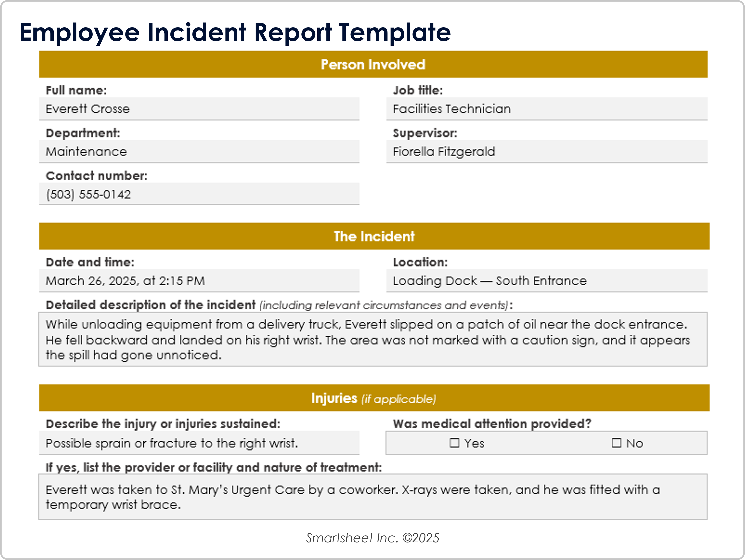The width and height of the screenshot is (745, 560).
Task: Click the Job title field Facilities Technician
Action: tap(546, 109)
